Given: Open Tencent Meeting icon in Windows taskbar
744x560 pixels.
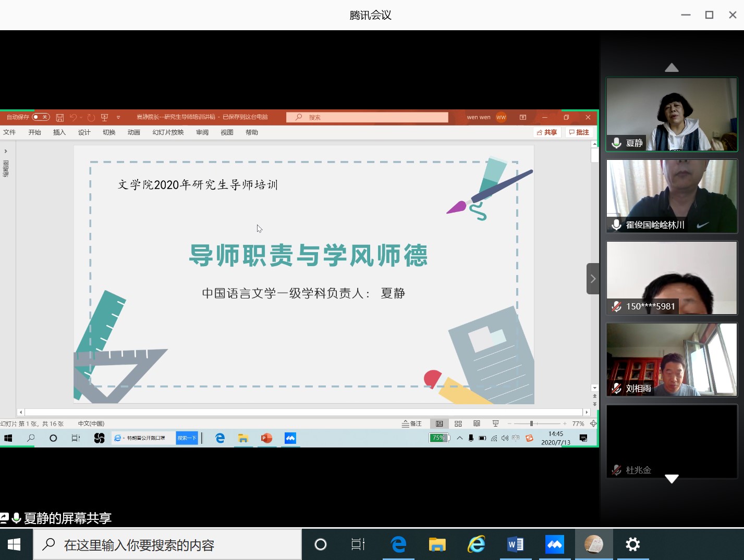Looking at the screenshot, I should 555,545.
